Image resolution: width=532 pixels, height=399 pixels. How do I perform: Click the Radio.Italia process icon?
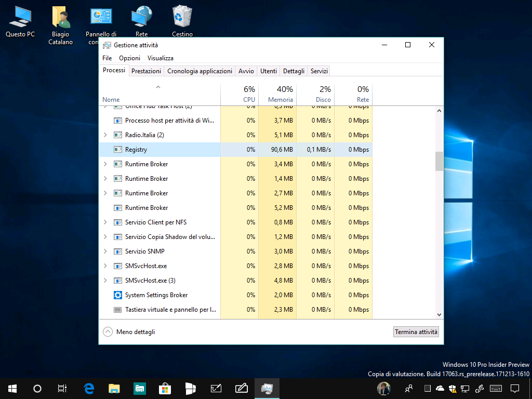point(118,135)
